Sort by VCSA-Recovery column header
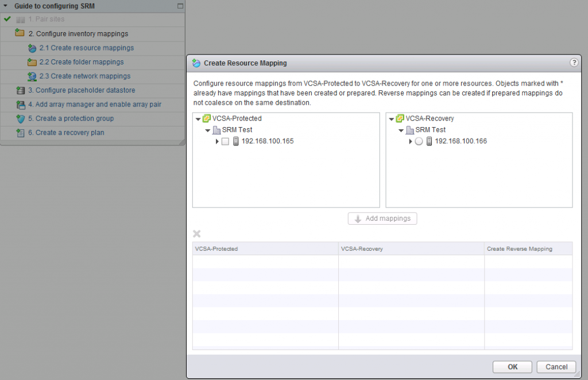This screenshot has width=588, height=380. coord(411,248)
